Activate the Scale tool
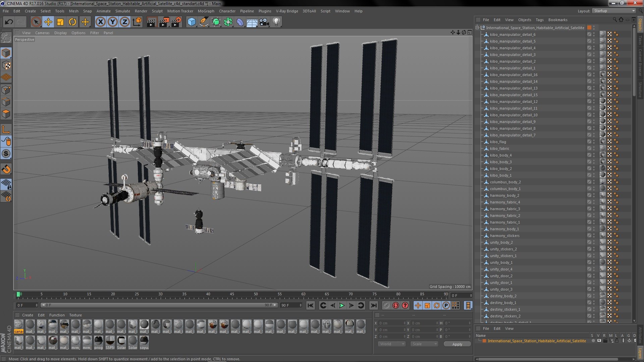Screen dimensions: 644x362 (60, 22)
